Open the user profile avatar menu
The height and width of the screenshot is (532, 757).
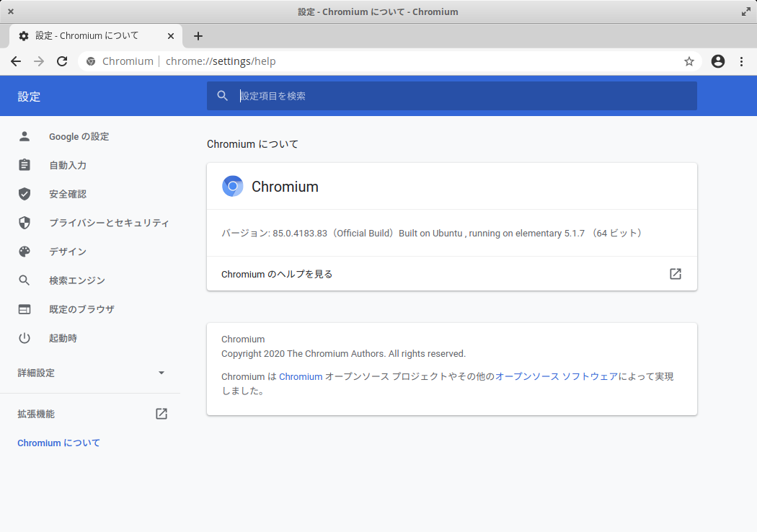pyautogui.click(x=718, y=61)
